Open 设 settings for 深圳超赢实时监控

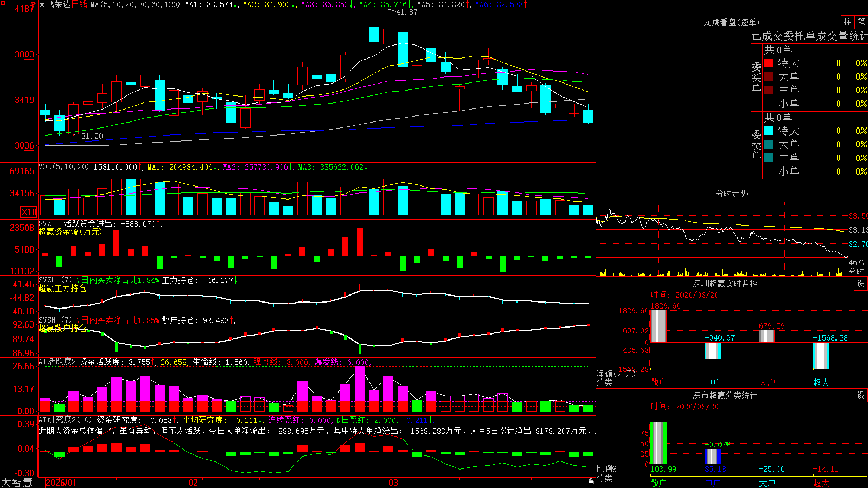pos(861,284)
